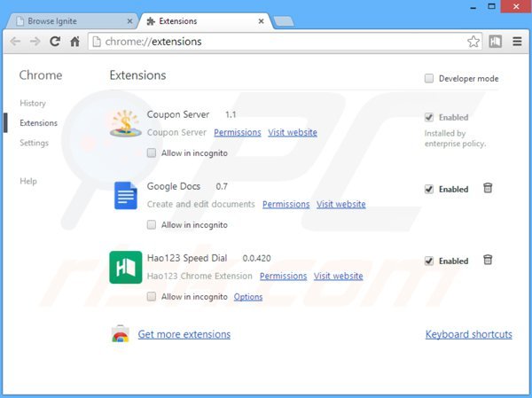532x398 pixels.
Task: Click the Coupon Server extension icon
Action: pyautogui.click(x=126, y=123)
